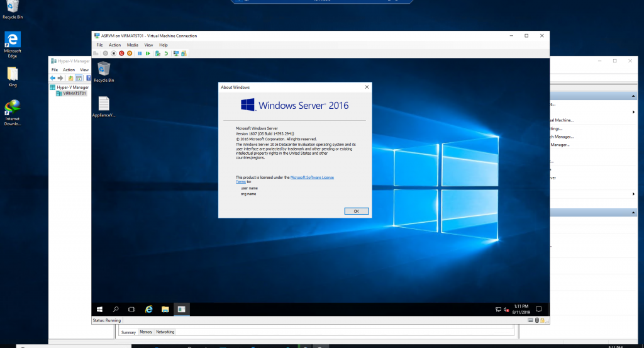Open File Explorer from the guest taskbar
The height and width of the screenshot is (348, 644).
pos(165,310)
